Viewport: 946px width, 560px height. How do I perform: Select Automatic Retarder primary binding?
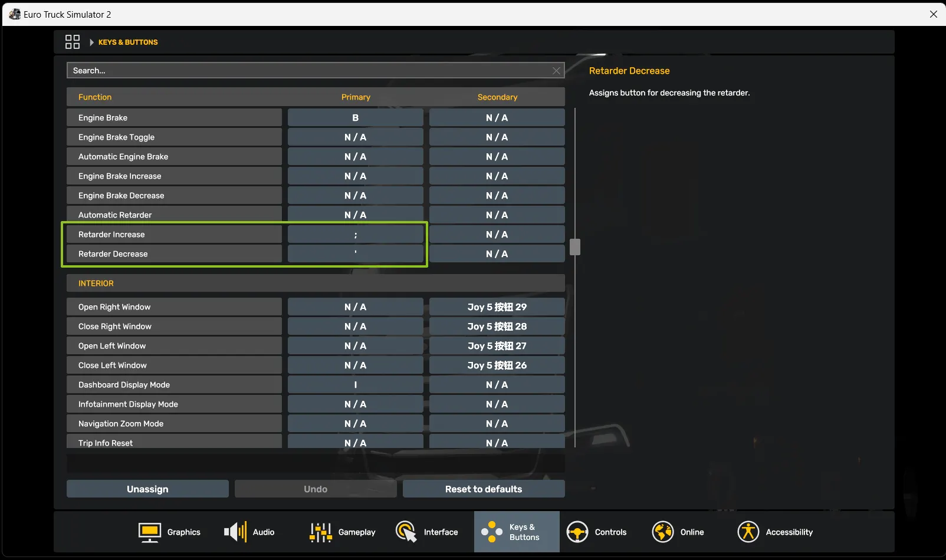click(356, 215)
